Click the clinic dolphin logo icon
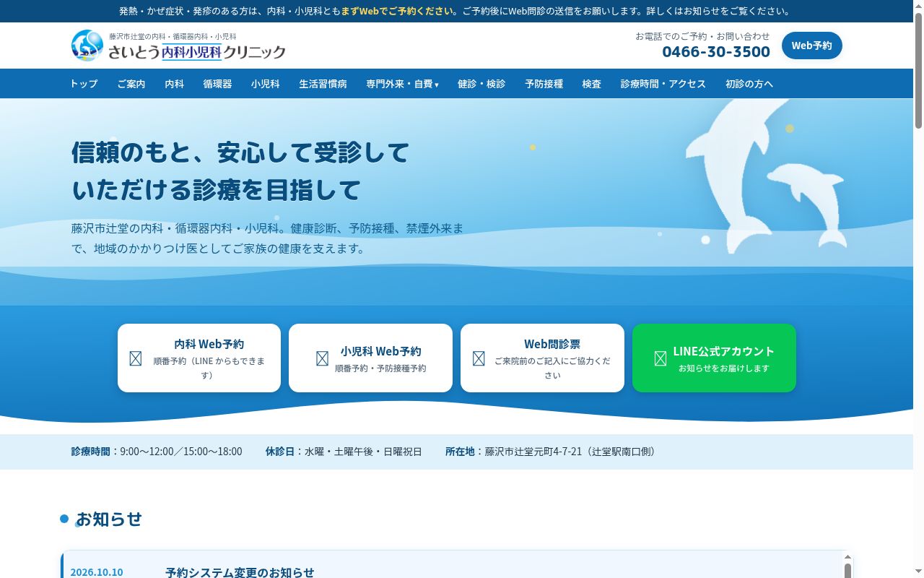Screen dimensions: 924x578 pyautogui.click(x=87, y=46)
